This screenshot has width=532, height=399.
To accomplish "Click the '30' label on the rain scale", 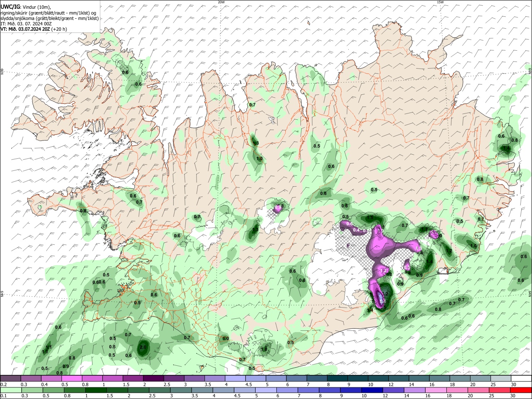I will (x=514, y=396).
